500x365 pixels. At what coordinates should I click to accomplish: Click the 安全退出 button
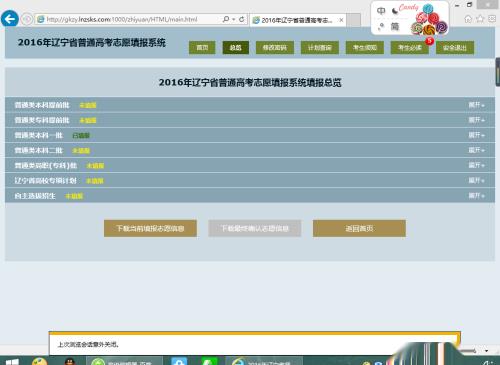tap(455, 48)
